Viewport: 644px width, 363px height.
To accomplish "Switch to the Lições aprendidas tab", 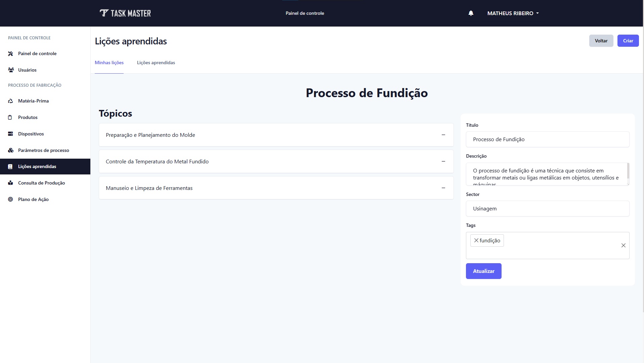I will tap(156, 63).
